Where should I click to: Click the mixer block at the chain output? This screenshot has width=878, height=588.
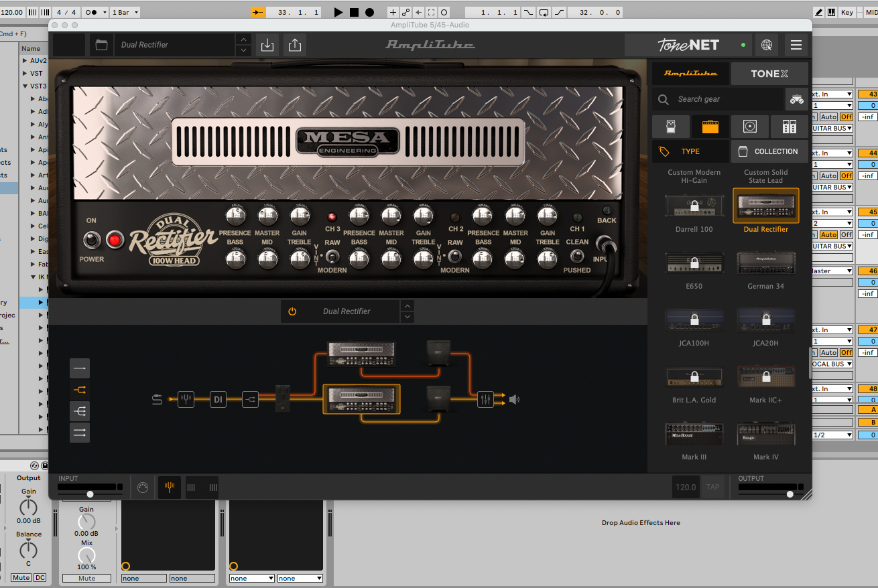pos(485,400)
